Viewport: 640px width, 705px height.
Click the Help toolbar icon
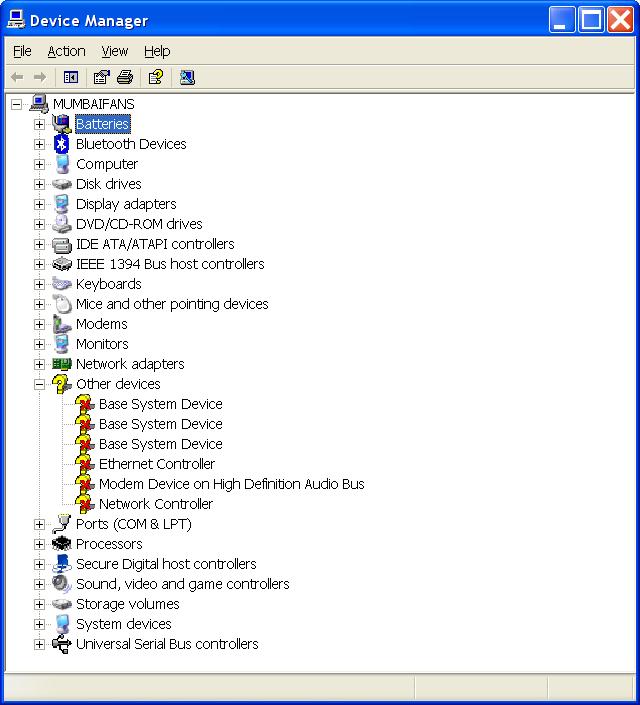[x=156, y=77]
